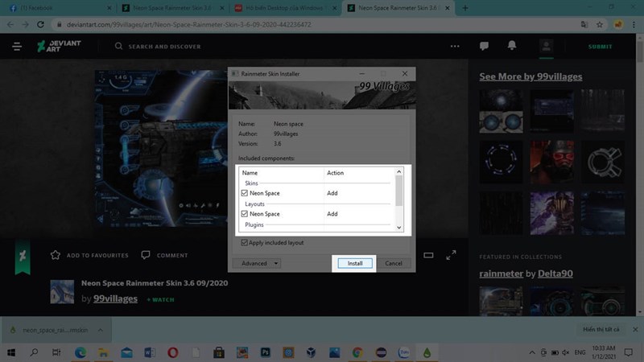Open the user profile avatar menu
Screen dimensions: 644x362
point(547,46)
